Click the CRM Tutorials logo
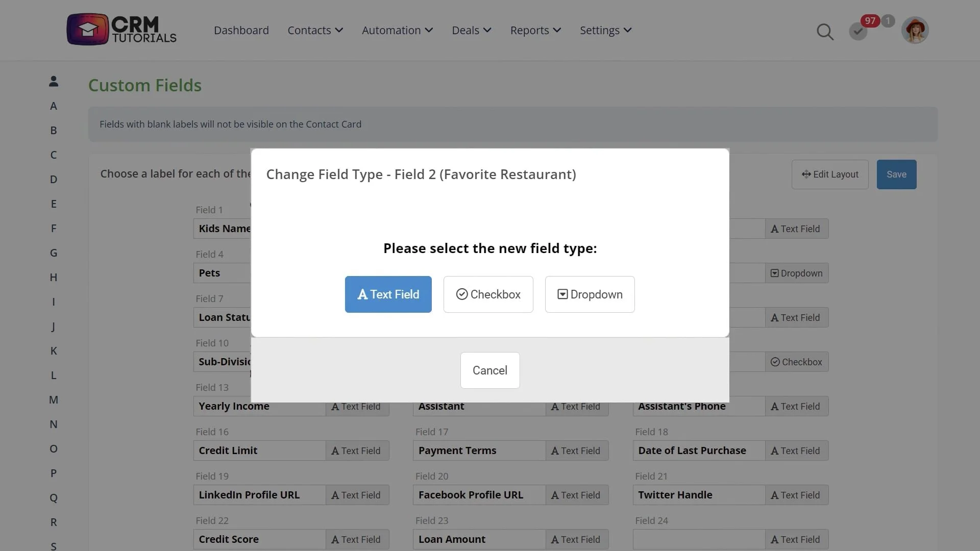Image resolution: width=980 pixels, height=551 pixels. pyautogui.click(x=121, y=30)
